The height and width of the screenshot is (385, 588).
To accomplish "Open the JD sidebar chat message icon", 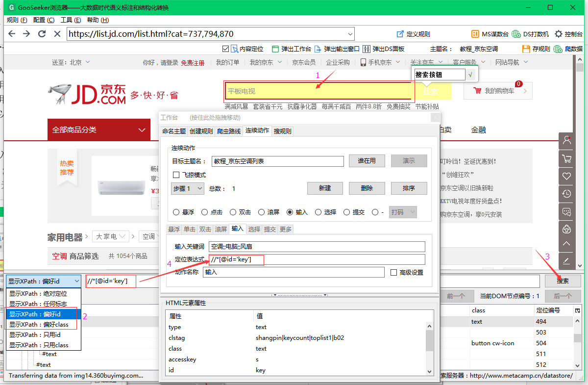I will [x=566, y=211].
